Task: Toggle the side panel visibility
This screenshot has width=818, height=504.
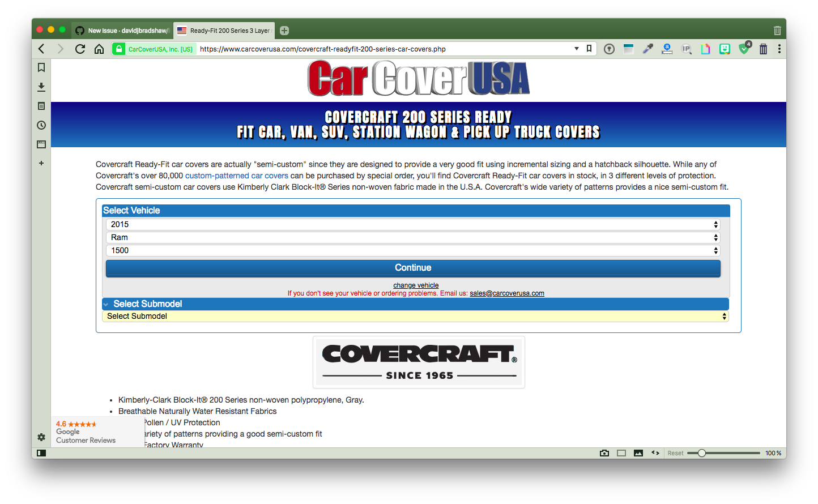Action: [x=41, y=453]
